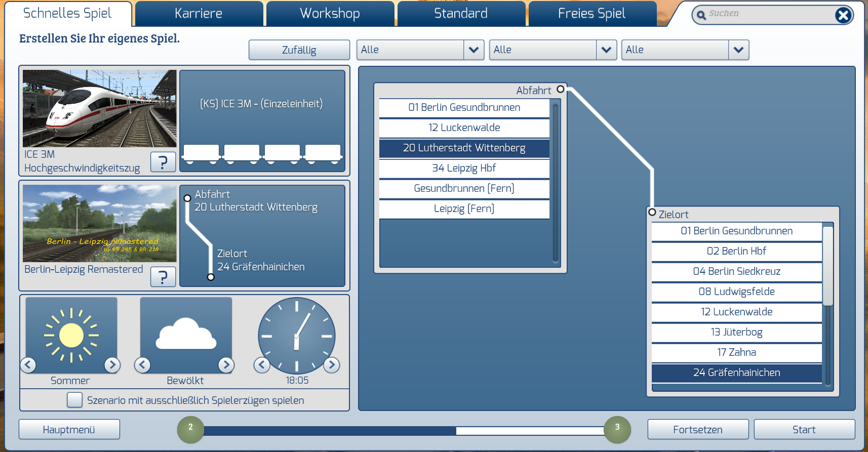Click the Zielort route node marker
Image resolution: width=868 pixels, height=452 pixels.
[x=652, y=212]
